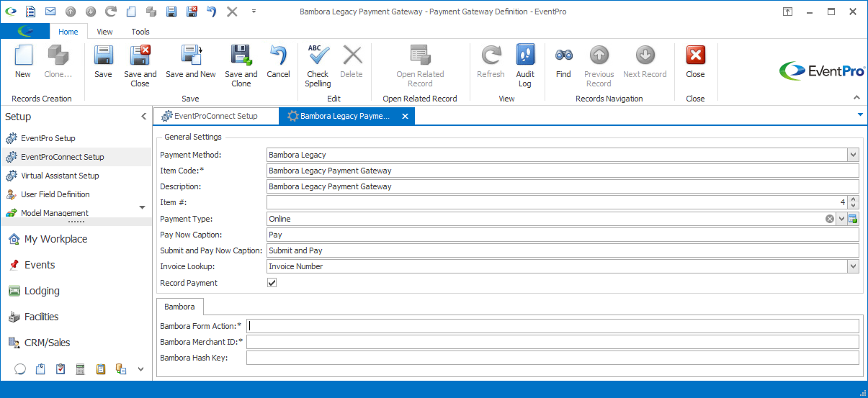
Task: Clear the Payment Type value with X button
Action: pos(830,219)
